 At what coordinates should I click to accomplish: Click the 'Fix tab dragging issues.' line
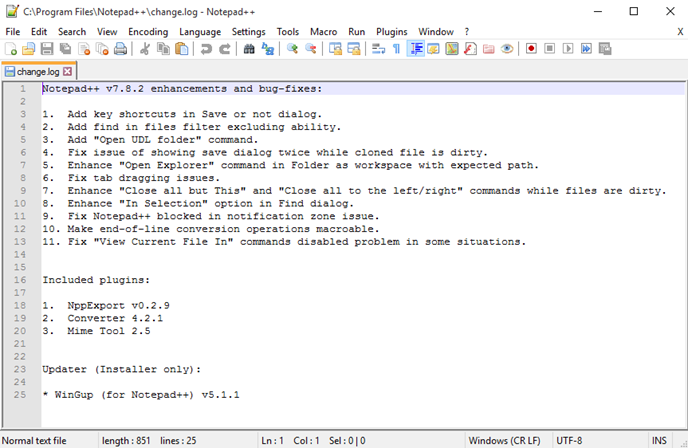143,178
